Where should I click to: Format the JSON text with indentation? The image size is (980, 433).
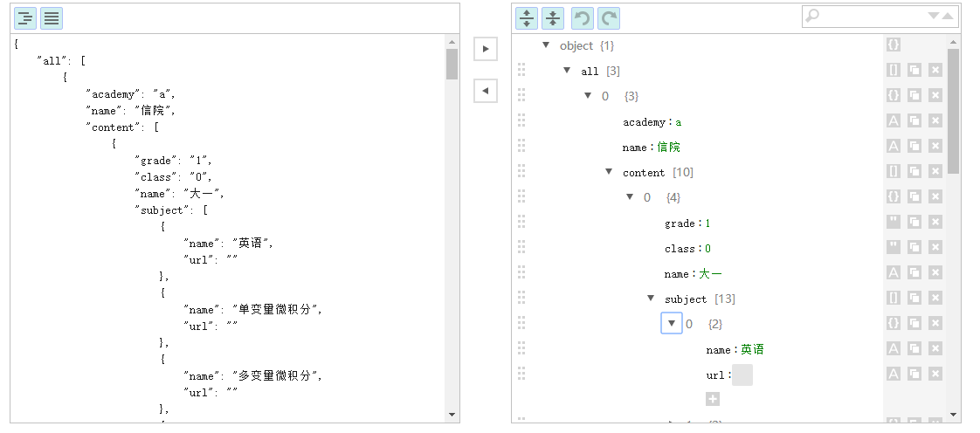pos(25,18)
